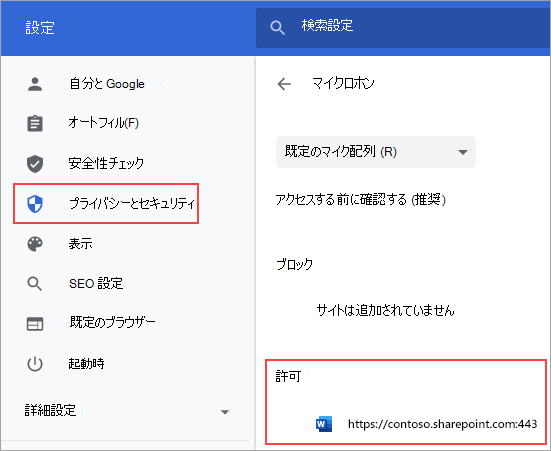Open the 起動時 section
This screenshot has width=551, height=451.
[86, 363]
